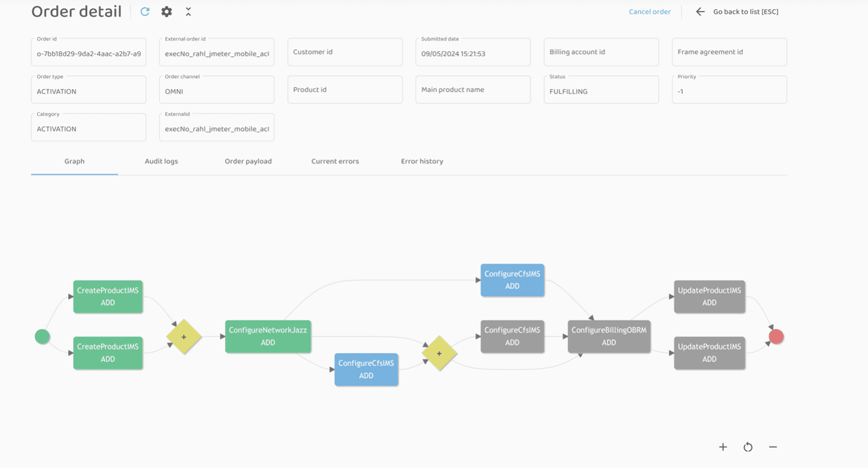
Task: Click the green start node circle
Action: pyautogui.click(x=43, y=337)
